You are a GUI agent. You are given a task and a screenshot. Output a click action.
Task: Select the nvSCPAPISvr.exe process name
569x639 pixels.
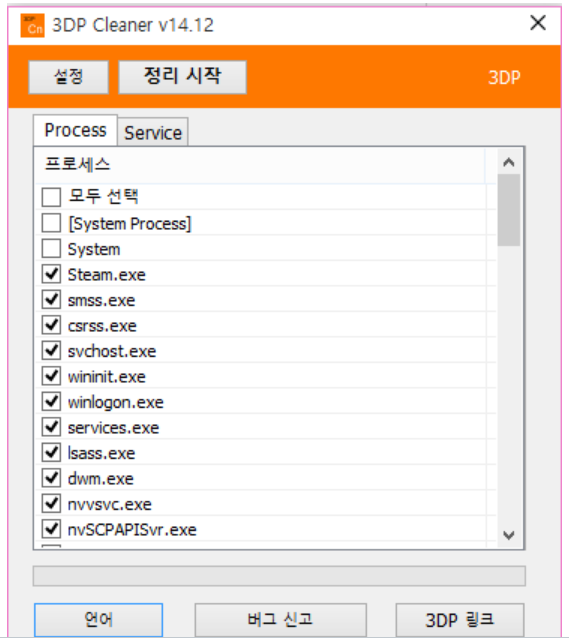pyautogui.click(x=132, y=530)
